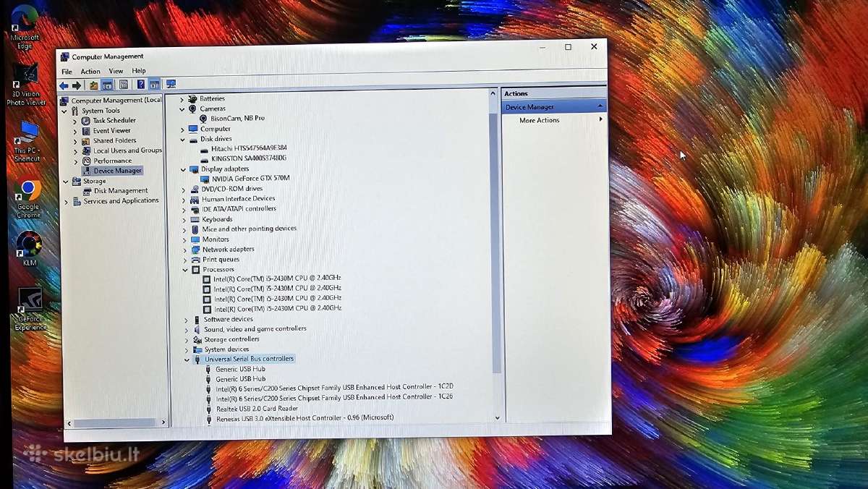
Task: Collapse the Processors category
Action: point(185,270)
